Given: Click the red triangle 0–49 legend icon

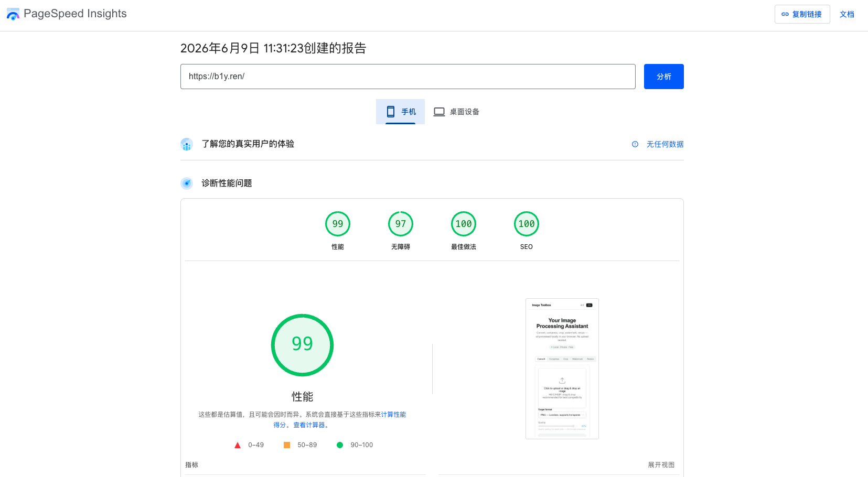Looking at the screenshot, I should (x=238, y=445).
